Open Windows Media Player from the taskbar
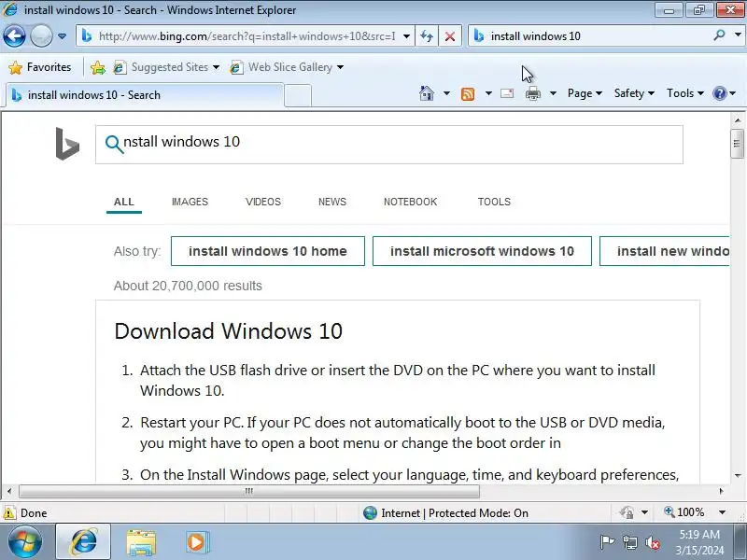The height and width of the screenshot is (560, 747). coord(197,542)
